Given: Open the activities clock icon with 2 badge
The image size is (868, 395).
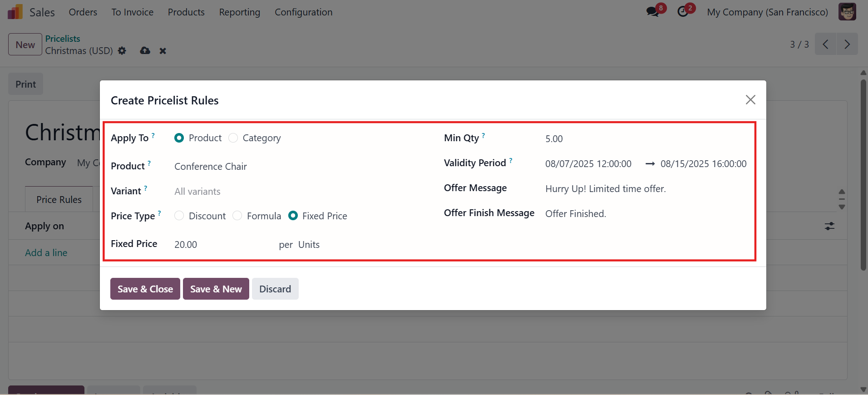Looking at the screenshot, I should click(683, 11).
